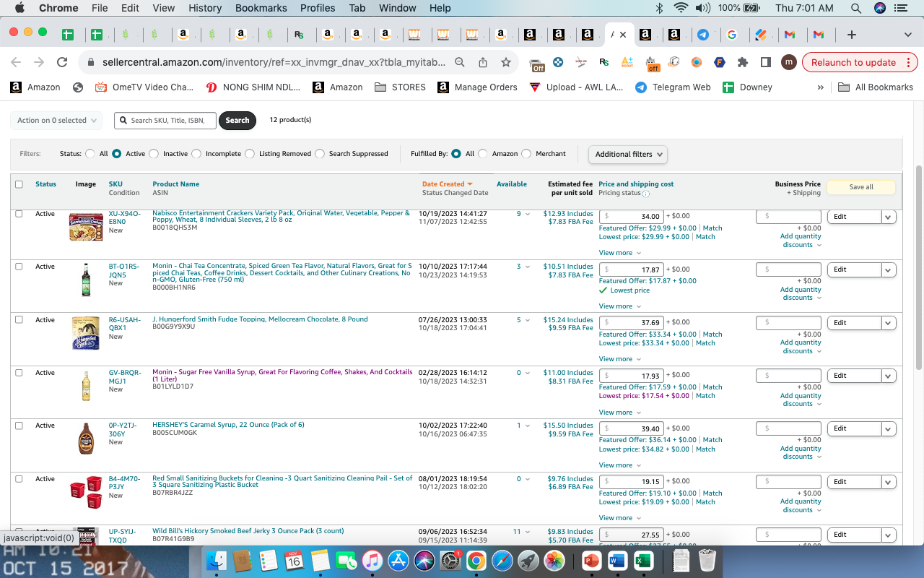
Task: Open the Manage Orders bookmark
Action: tap(478, 87)
